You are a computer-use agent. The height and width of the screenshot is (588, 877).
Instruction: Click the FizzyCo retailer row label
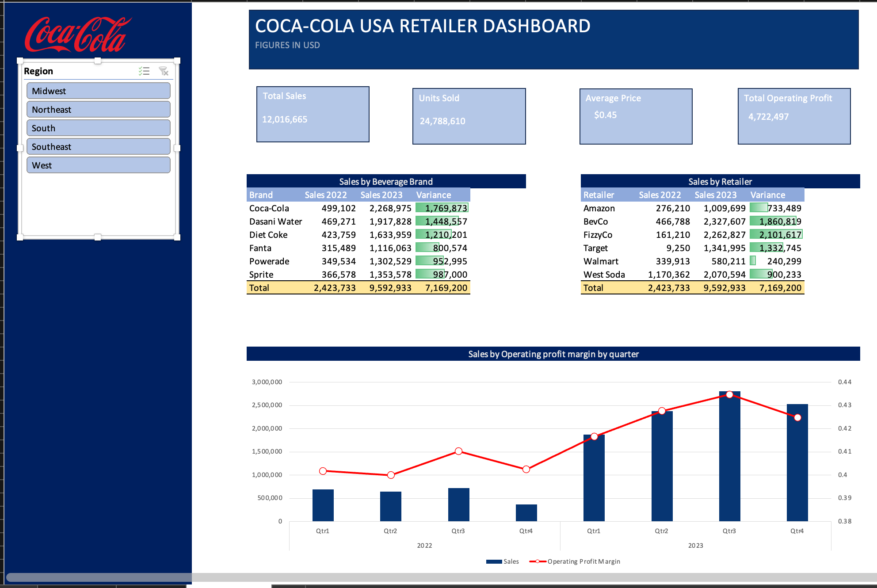(598, 235)
